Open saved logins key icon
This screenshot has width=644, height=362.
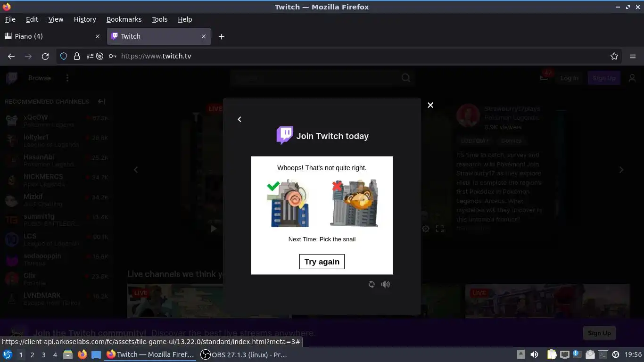coord(112,56)
